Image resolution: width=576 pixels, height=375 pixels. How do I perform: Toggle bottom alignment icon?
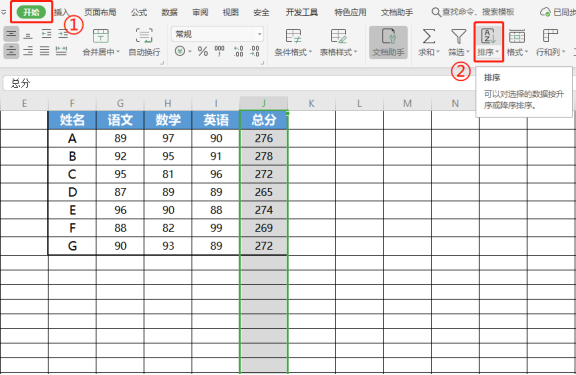(x=28, y=35)
